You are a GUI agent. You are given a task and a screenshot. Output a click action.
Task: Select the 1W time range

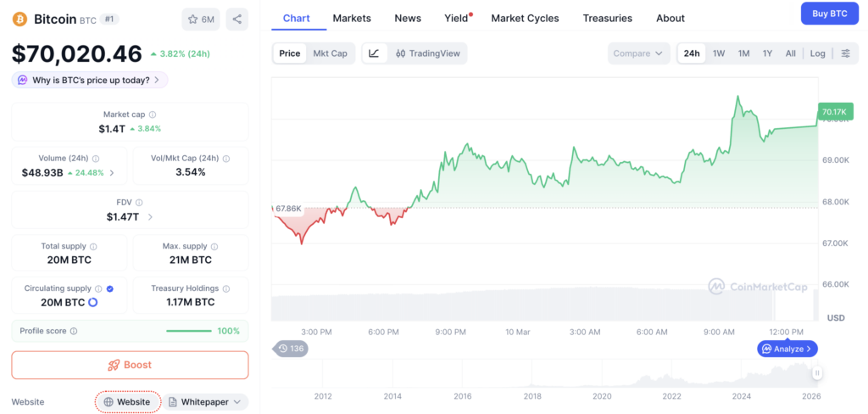click(719, 53)
